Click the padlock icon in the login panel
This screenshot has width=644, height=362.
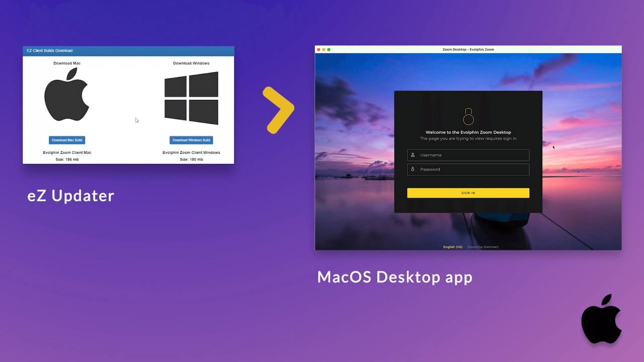(x=468, y=116)
